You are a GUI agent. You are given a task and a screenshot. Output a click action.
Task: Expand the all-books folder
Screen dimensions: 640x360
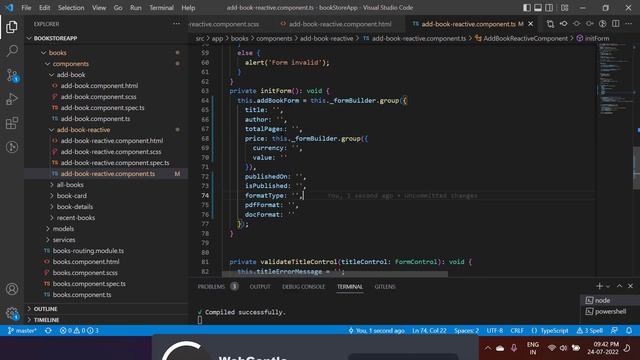[70, 185]
